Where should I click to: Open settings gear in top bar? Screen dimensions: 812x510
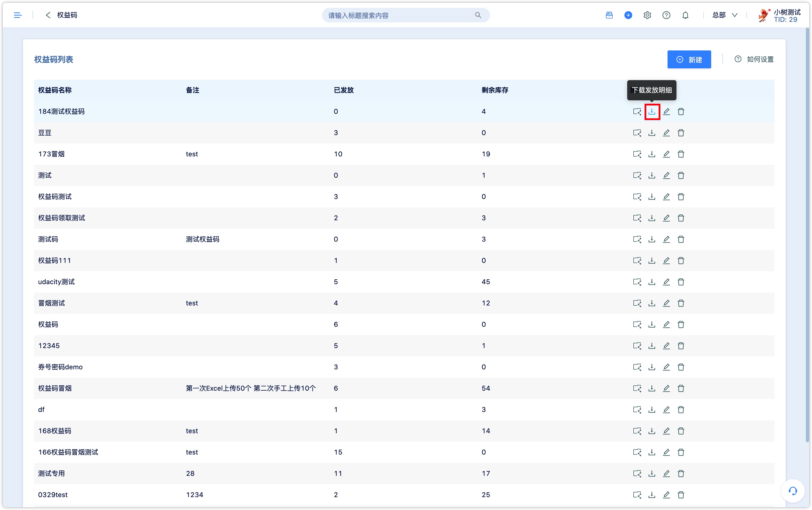(647, 15)
